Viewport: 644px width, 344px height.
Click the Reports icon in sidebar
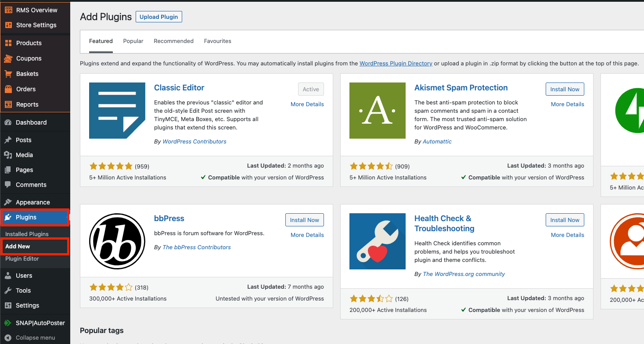[8, 104]
